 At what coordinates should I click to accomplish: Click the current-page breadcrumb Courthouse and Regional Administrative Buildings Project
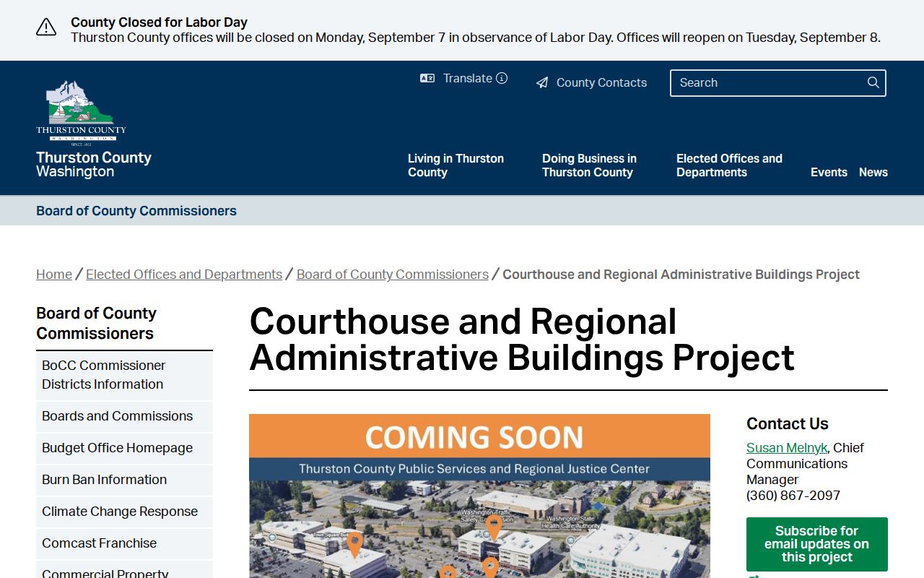(x=681, y=275)
